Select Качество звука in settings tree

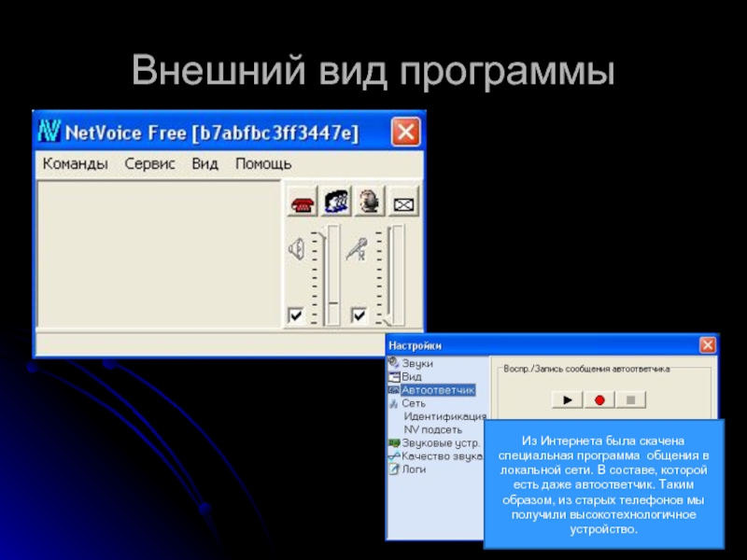tap(442, 456)
